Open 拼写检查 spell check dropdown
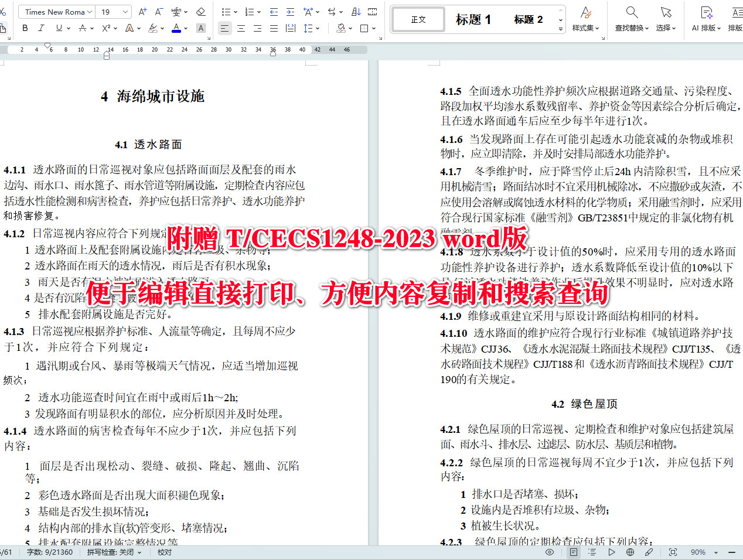 tap(114, 552)
